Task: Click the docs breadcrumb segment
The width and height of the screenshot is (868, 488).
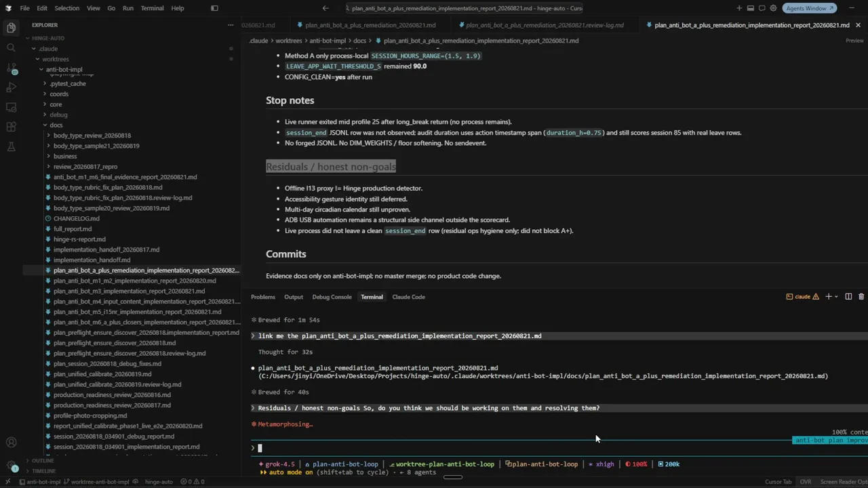Action: [x=360, y=41]
